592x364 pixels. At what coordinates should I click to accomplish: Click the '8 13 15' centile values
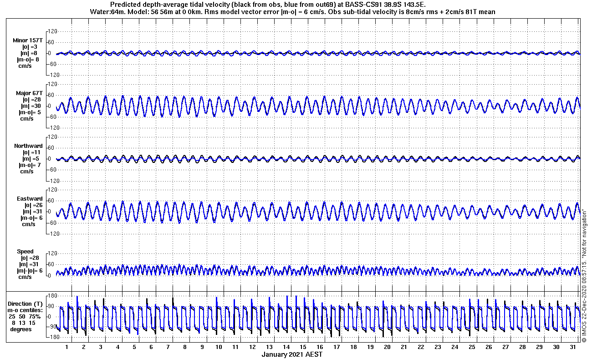pyautogui.click(x=25, y=323)
